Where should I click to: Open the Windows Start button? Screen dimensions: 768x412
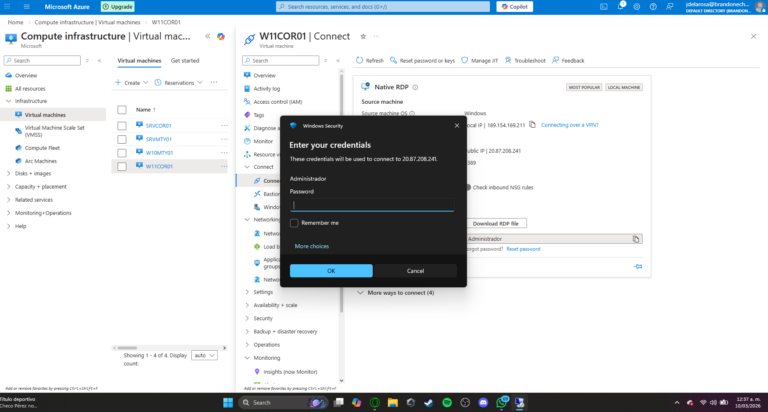(x=228, y=403)
